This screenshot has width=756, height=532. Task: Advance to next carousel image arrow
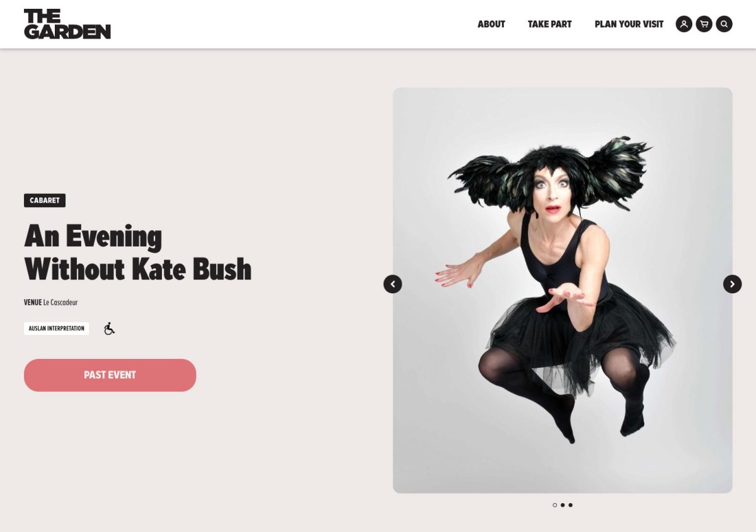tap(732, 284)
